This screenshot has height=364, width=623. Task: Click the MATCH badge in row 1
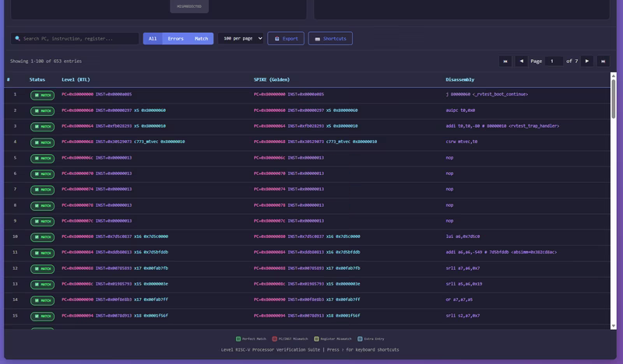[x=42, y=95]
